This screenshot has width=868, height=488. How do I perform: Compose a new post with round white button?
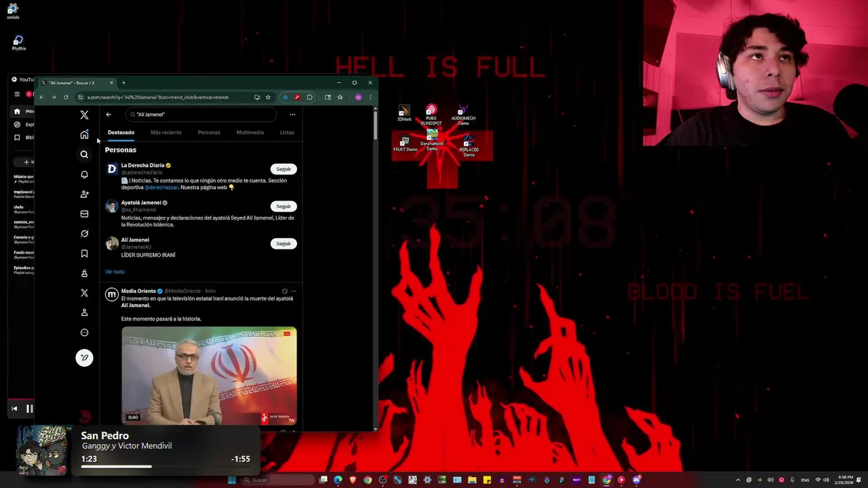pyautogui.click(x=84, y=358)
